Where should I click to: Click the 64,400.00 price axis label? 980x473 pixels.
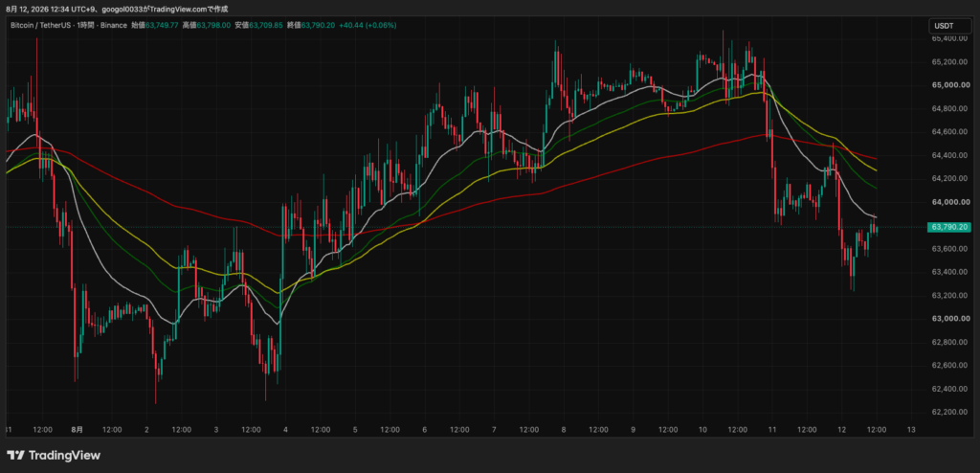(950, 155)
